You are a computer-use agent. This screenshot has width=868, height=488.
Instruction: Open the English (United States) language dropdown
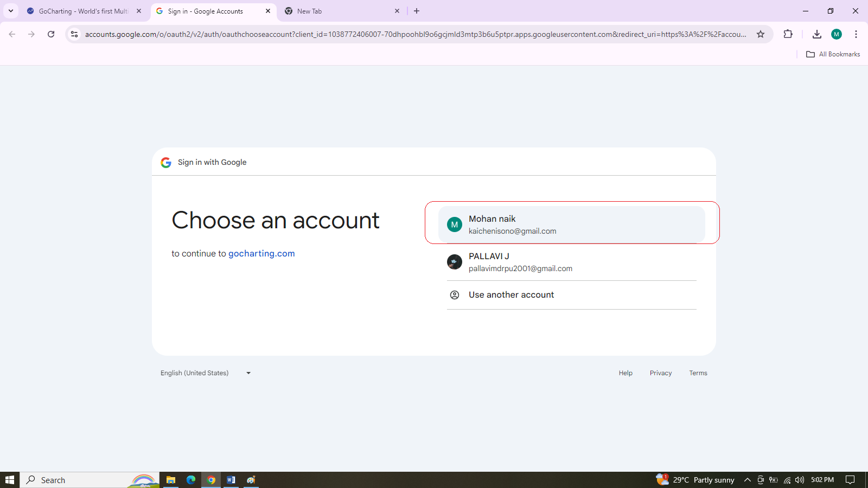pyautogui.click(x=206, y=373)
